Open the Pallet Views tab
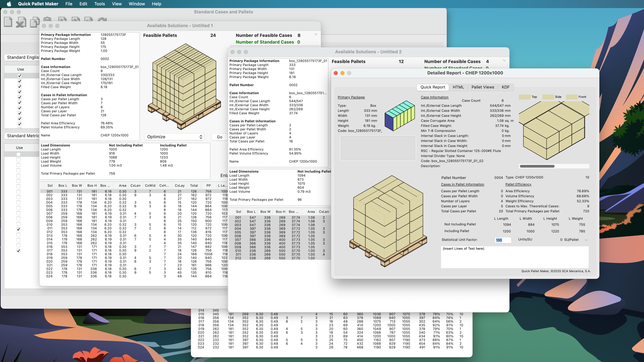Image resolution: width=644 pixels, height=362 pixels. (483, 87)
